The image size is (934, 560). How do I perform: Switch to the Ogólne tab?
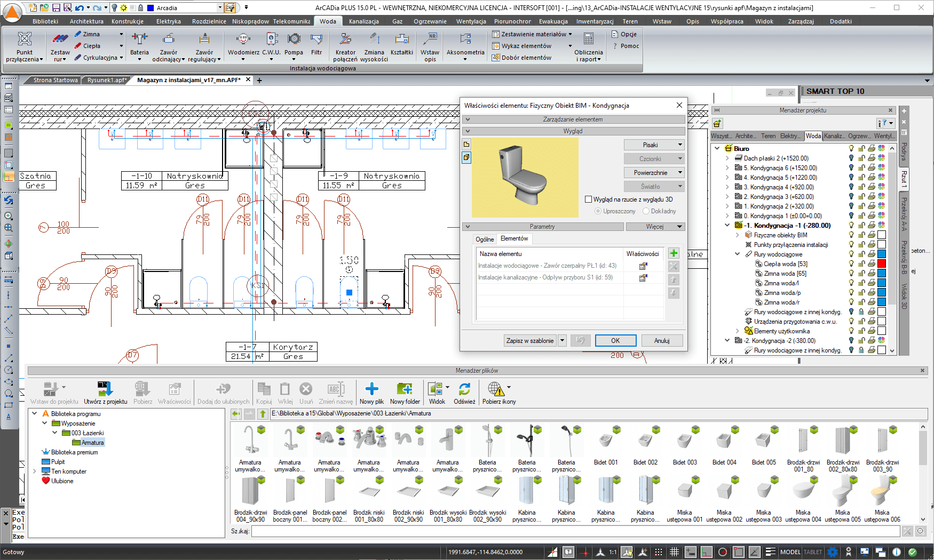pos(485,239)
